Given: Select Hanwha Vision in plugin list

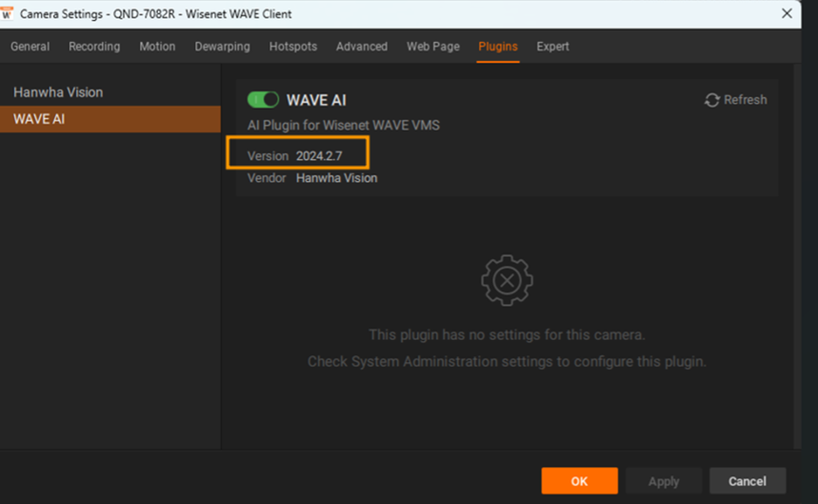Looking at the screenshot, I should point(110,92).
